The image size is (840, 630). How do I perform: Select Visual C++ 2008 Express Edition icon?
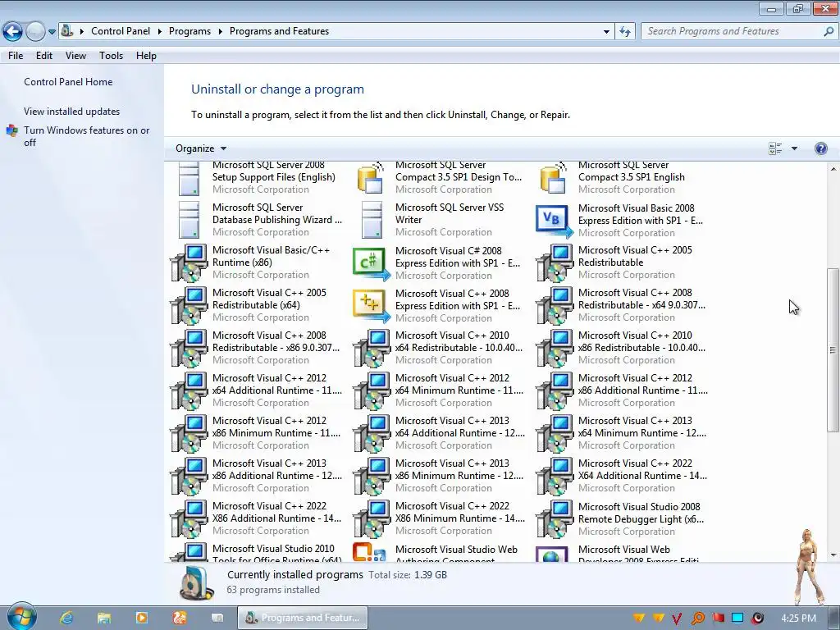click(372, 306)
